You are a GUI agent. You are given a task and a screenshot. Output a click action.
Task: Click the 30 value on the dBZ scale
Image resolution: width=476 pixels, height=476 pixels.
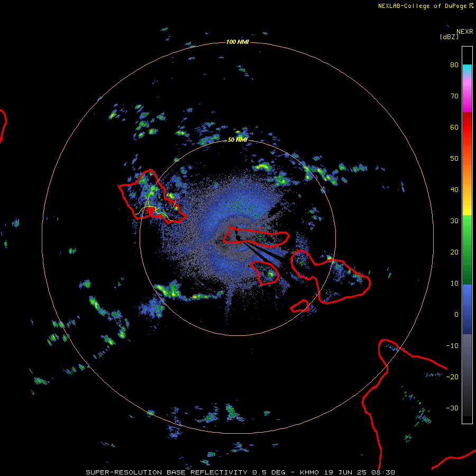[x=454, y=221]
